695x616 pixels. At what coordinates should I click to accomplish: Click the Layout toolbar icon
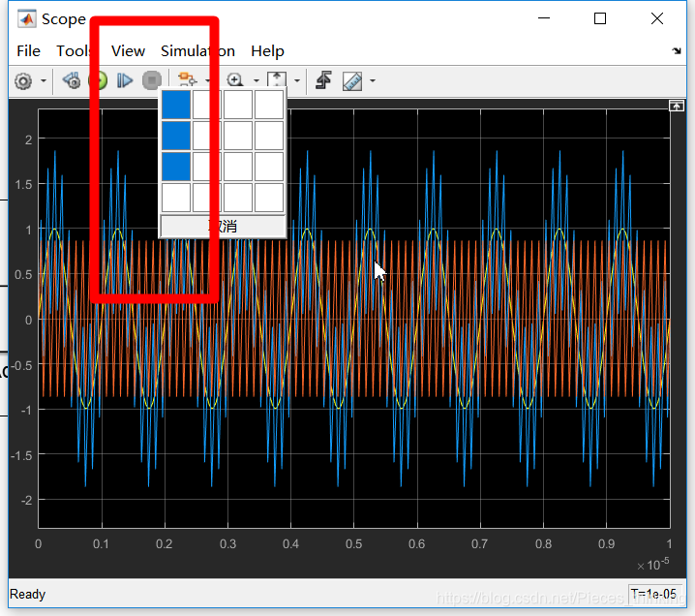pos(187,79)
